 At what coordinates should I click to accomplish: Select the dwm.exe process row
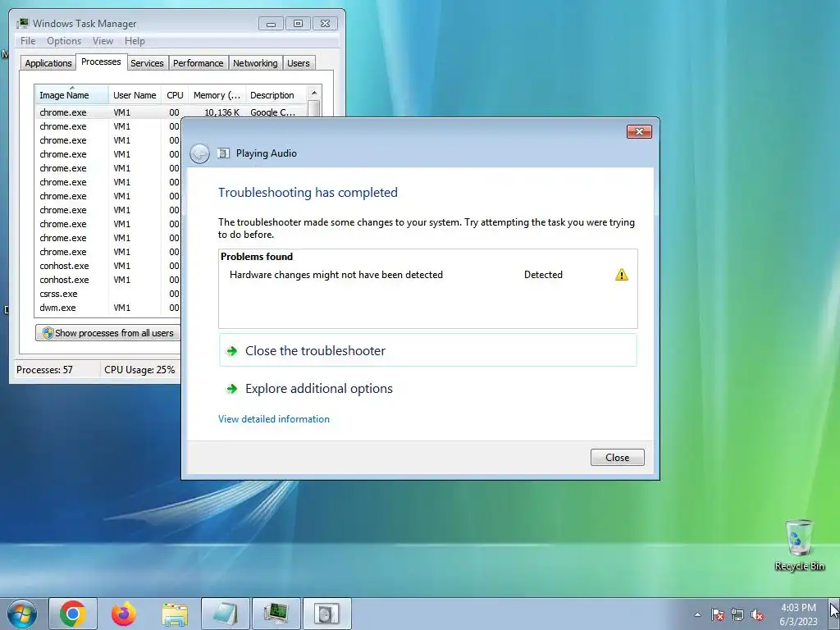tap(109, 308)
